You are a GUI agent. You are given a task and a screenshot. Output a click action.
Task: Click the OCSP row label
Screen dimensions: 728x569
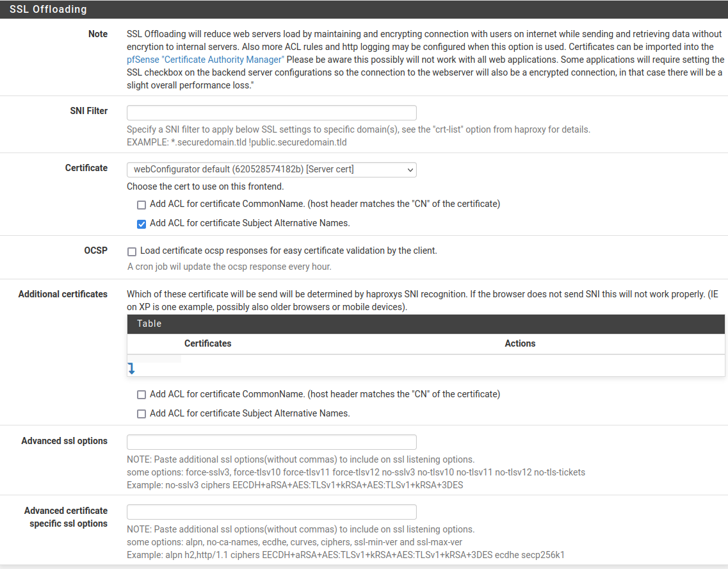[95, 251]
